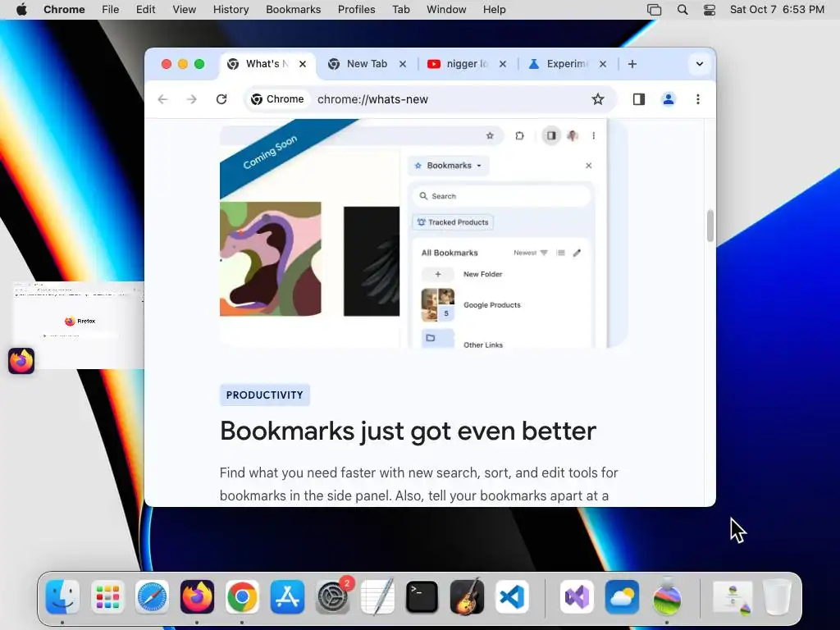Screen dimensions: 840x630
Task: Open purple Visual Studio icon in Dock
Action: coord(577,597)
